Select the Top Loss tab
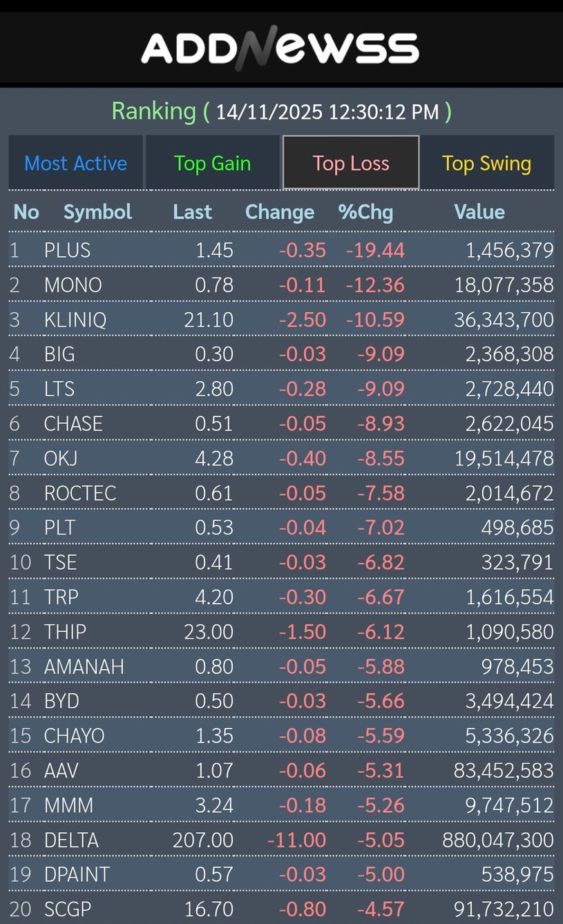Viewport: 563px width, 924px height. pyautogui.click(x=351, y=164)
